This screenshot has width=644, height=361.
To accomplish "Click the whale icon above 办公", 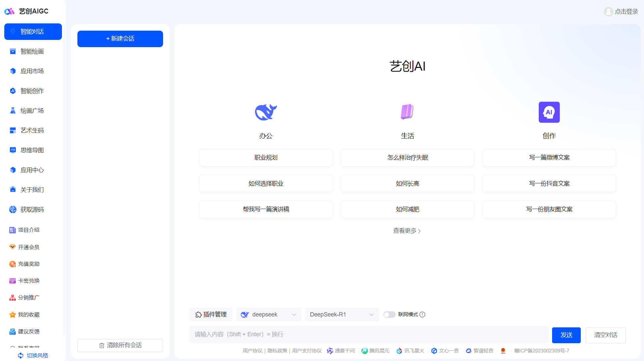I will click(x=266, y=112).
